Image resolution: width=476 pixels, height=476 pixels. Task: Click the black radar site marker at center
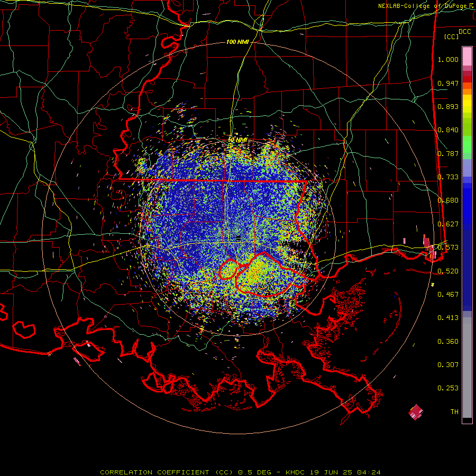point(239,238)
